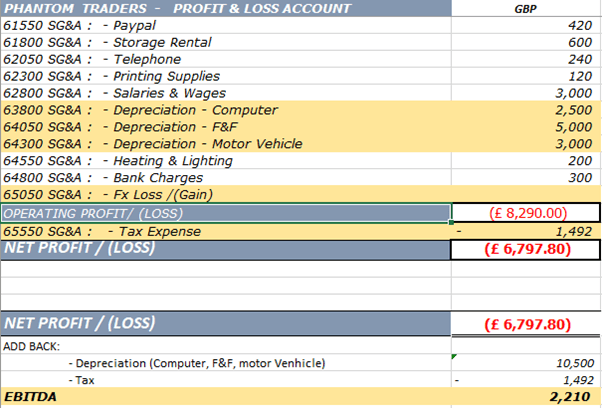602x408 pixels.
Task: Select the EBITDA result cell showing 2,210
Action: coord(526,397)
